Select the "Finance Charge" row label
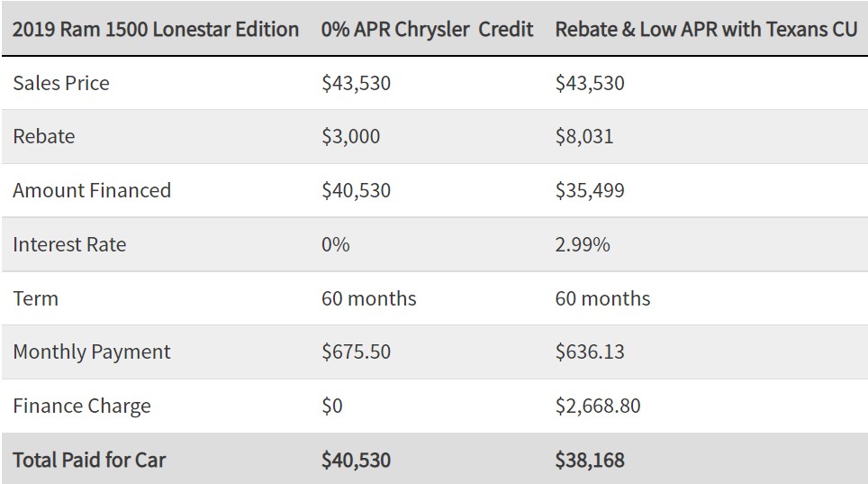 81,406
